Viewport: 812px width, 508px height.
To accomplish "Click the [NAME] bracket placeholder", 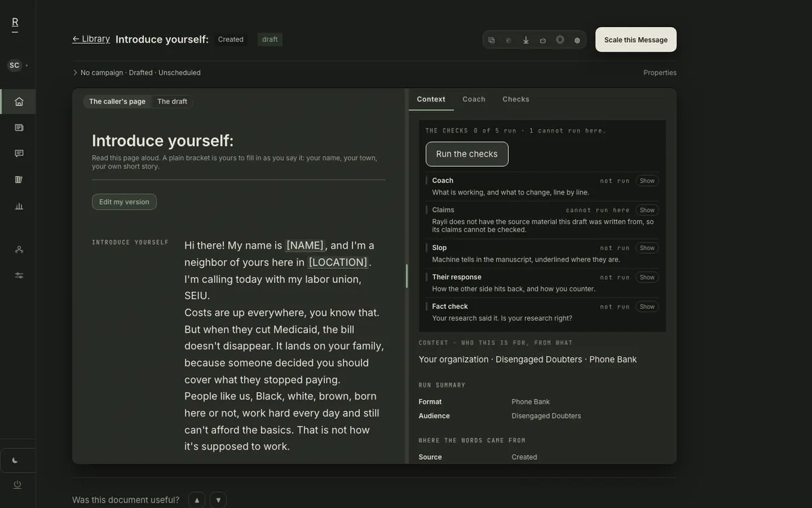I will [305, 245].
